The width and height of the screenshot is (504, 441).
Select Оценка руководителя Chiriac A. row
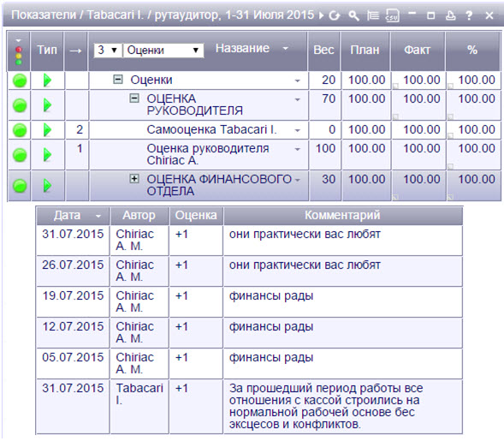[x=254, y=154]
